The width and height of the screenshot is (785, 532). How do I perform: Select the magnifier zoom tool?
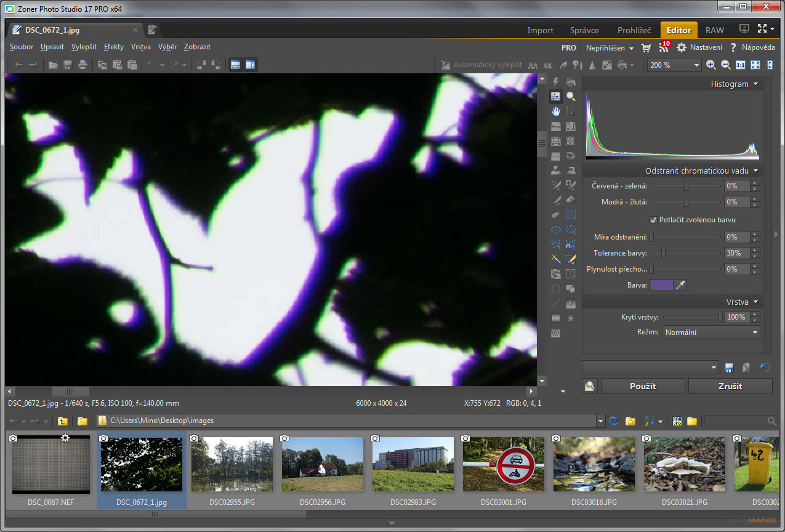pyautogui.click(x=571, y=97)
